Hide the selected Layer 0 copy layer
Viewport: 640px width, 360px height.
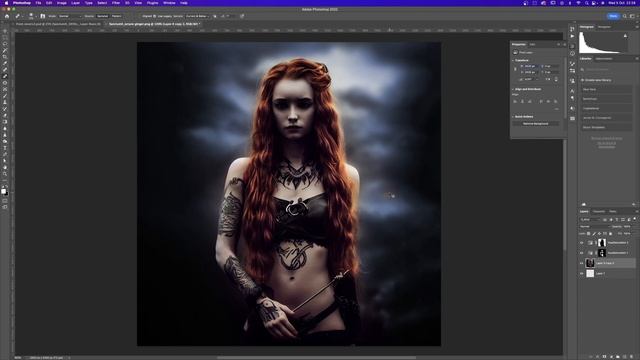[x=582, y=263]
